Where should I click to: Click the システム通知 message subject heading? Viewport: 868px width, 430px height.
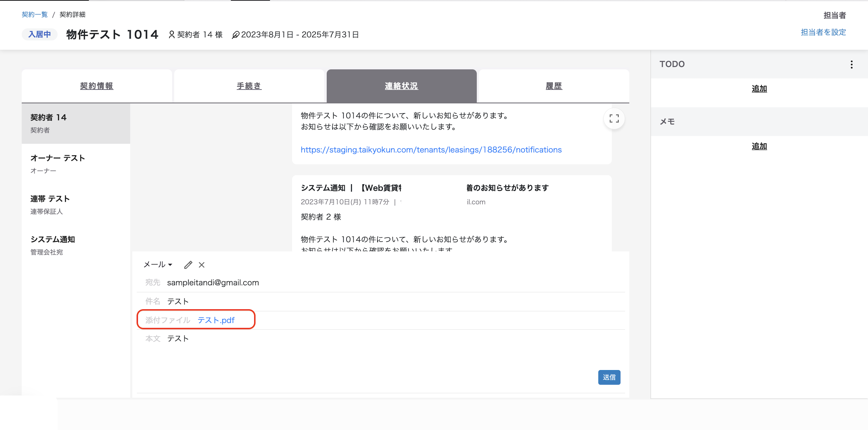[425, 188]
